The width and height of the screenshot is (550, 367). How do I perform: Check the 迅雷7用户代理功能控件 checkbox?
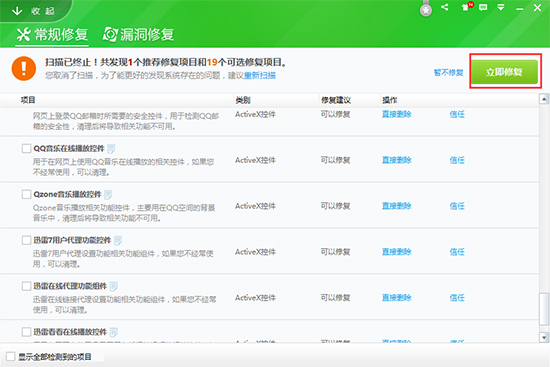[x=26, y=240]
